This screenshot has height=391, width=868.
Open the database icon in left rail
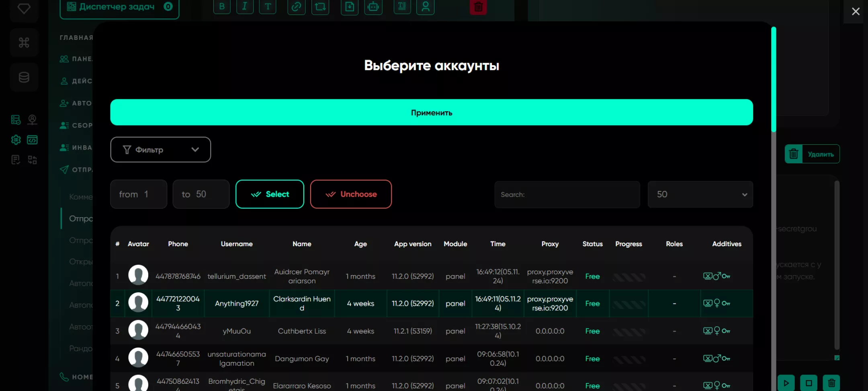pyautogui.click(x=24, y=77)
